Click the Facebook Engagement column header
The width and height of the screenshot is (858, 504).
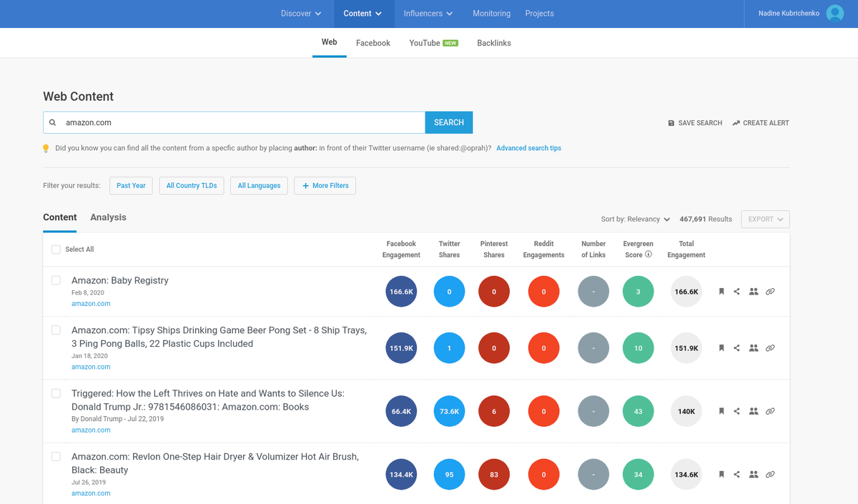pos(401,249)
